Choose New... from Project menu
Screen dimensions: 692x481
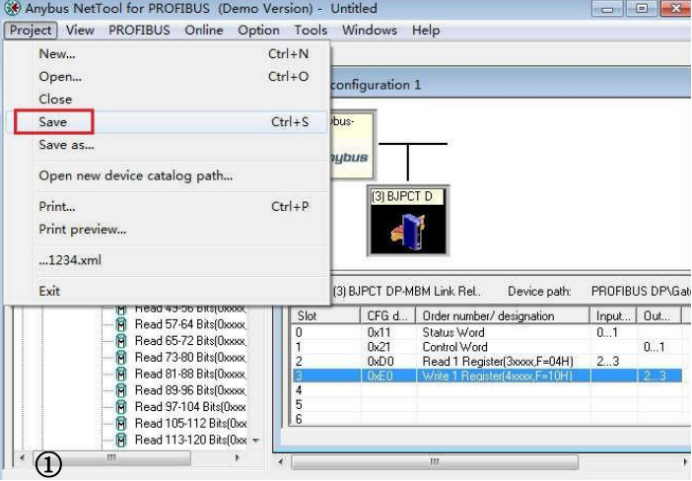167,54
